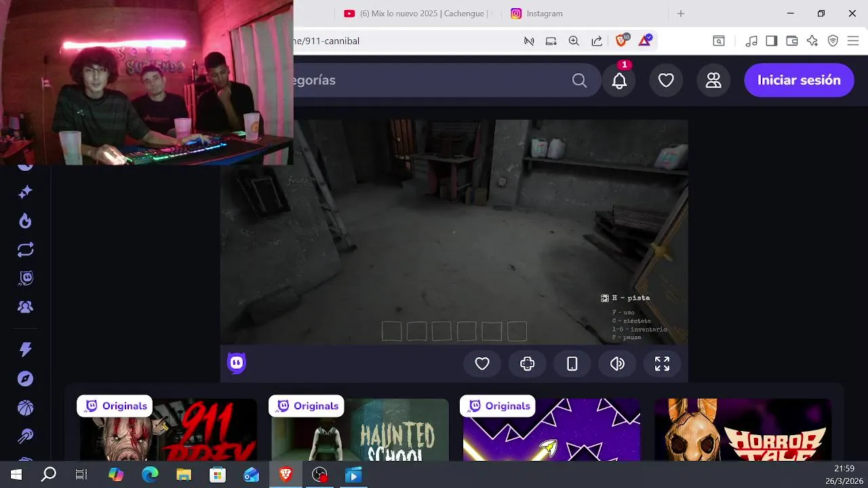868x488 pixels.
Task: Open the Haunted School game thumbnail
Action: 360,430
